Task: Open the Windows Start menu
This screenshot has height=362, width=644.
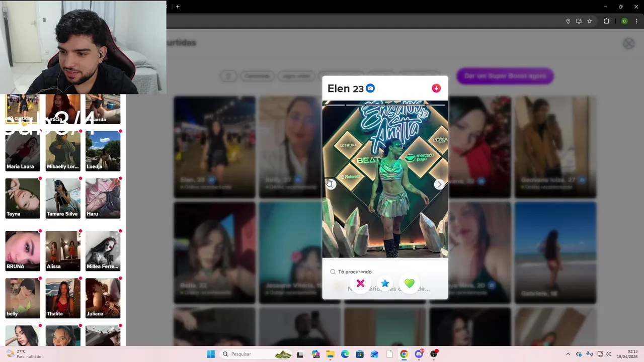Action: [x=211, y=354]
